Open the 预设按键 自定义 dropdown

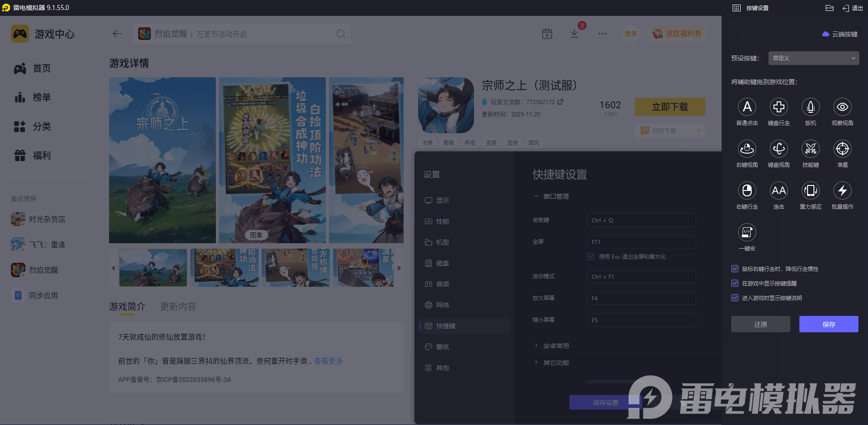(813, 58)
